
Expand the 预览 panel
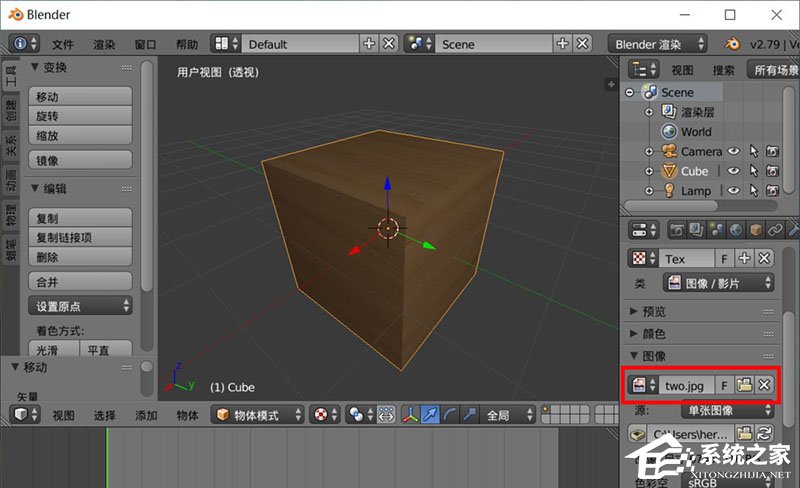(x=633, y=311)
